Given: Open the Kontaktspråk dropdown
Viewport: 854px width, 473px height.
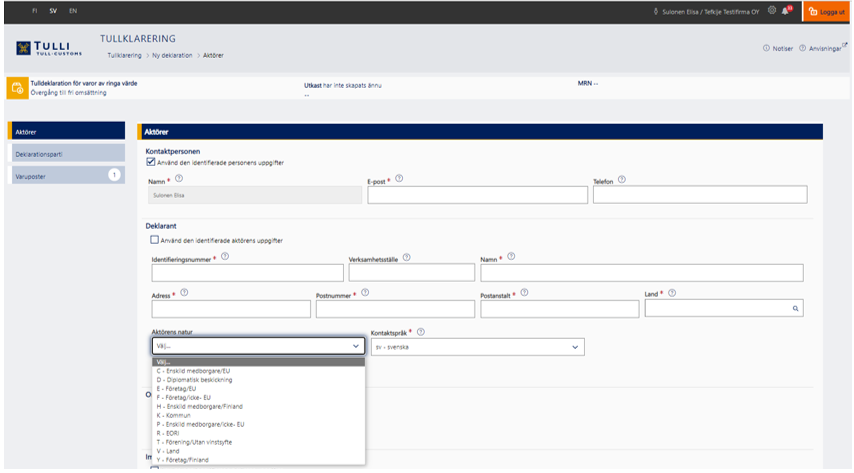Looking at the screenshot, I should click(x=476, y=347).
